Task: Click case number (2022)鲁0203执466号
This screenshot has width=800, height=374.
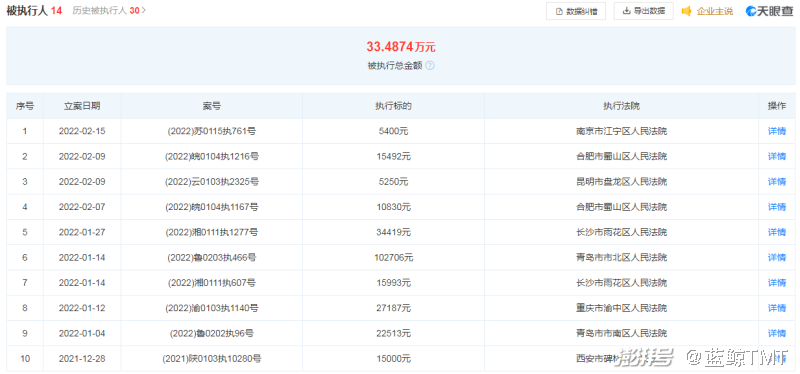Action: coord(212,258)
